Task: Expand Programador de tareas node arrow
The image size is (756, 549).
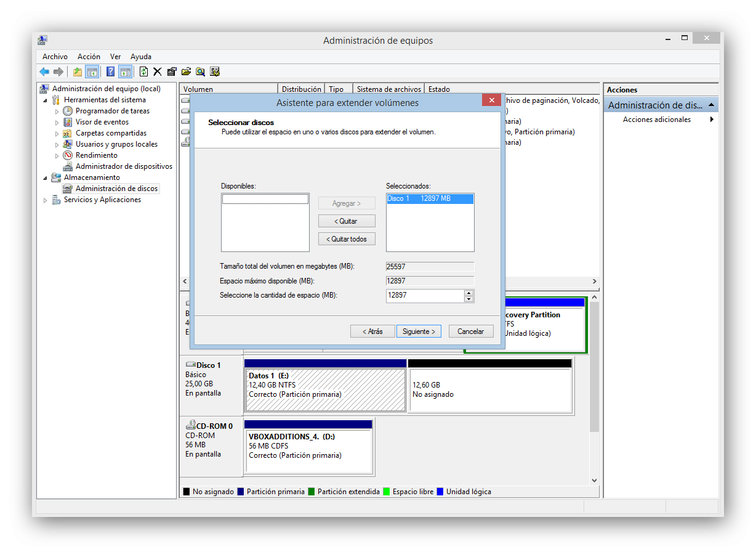Action: (57, 112)
